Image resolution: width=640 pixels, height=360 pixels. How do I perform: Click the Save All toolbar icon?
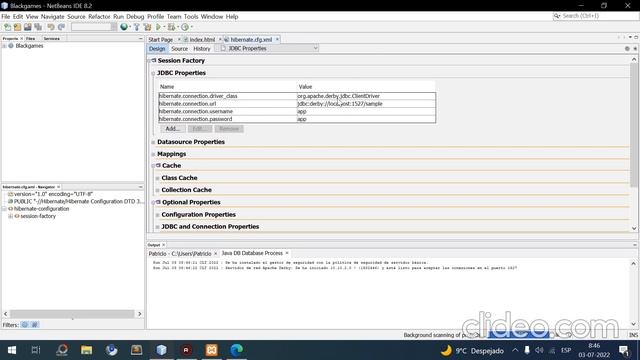coord(38,27)
